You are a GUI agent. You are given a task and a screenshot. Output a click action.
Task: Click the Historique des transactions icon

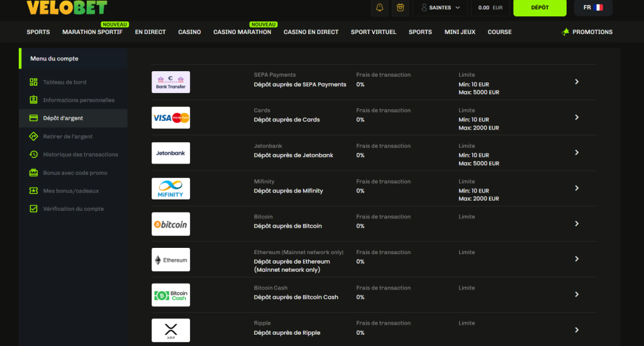(x=33, y=155)
